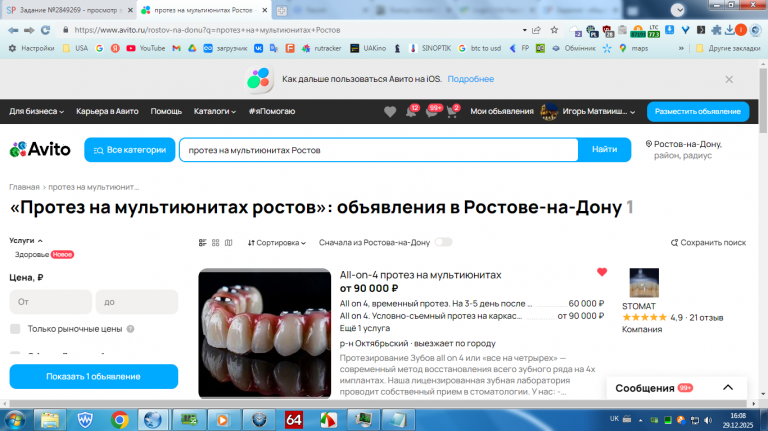The image size is (768, 431).
Task: Open STOMAT seller name link
Action: 639,306
